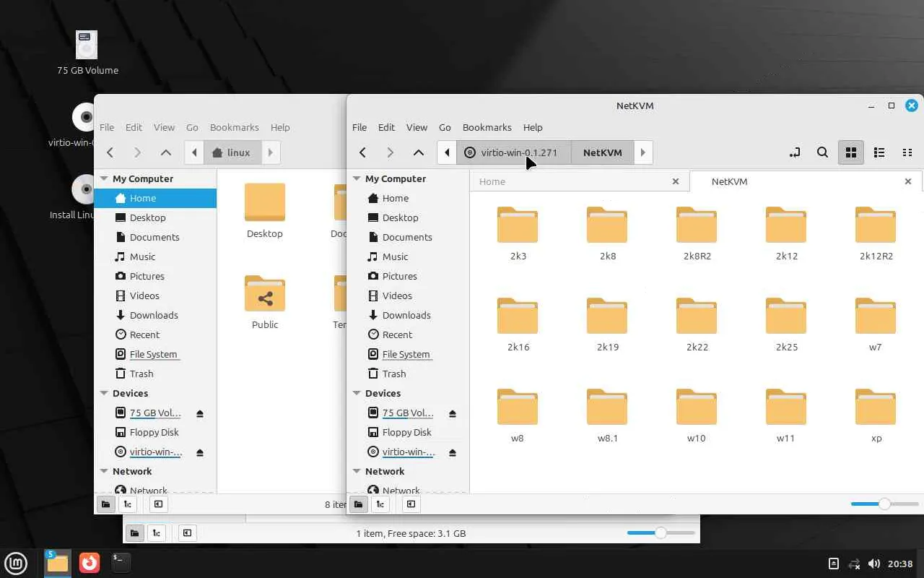Close the Home tab

(x=676, y=181)
